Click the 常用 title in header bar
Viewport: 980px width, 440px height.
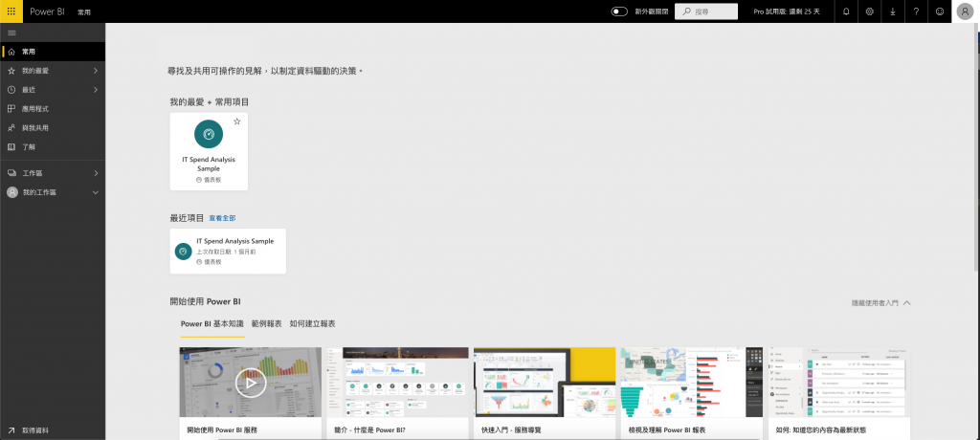pos(84,11)
